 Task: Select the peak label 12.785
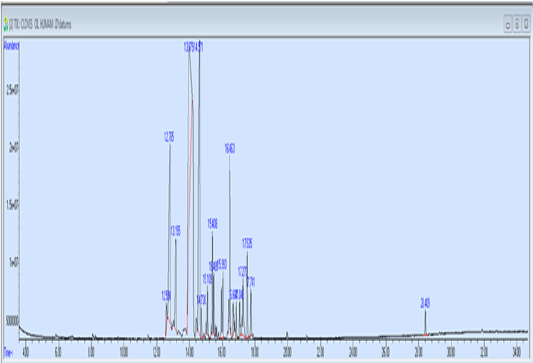click(x=169, y=137)
